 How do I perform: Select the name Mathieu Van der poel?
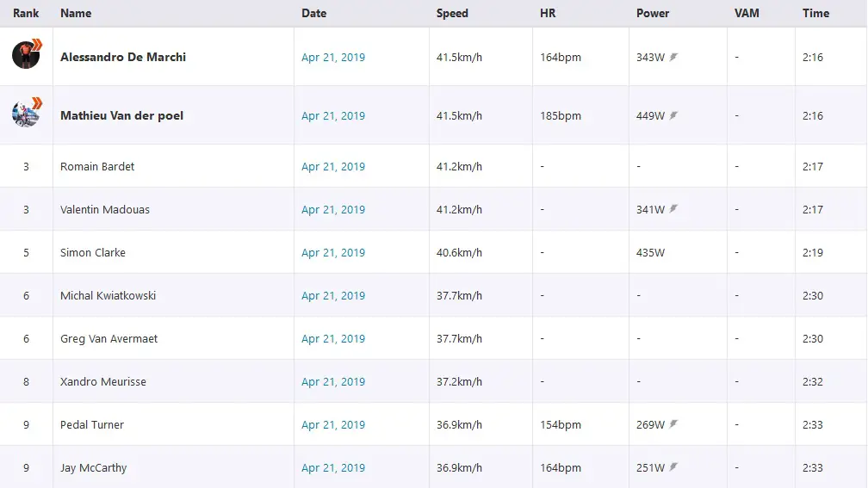point(121,115)
